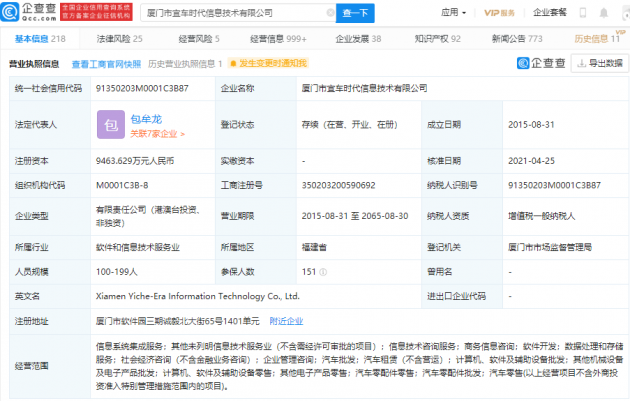Select region value 福建省

(314, 248)
